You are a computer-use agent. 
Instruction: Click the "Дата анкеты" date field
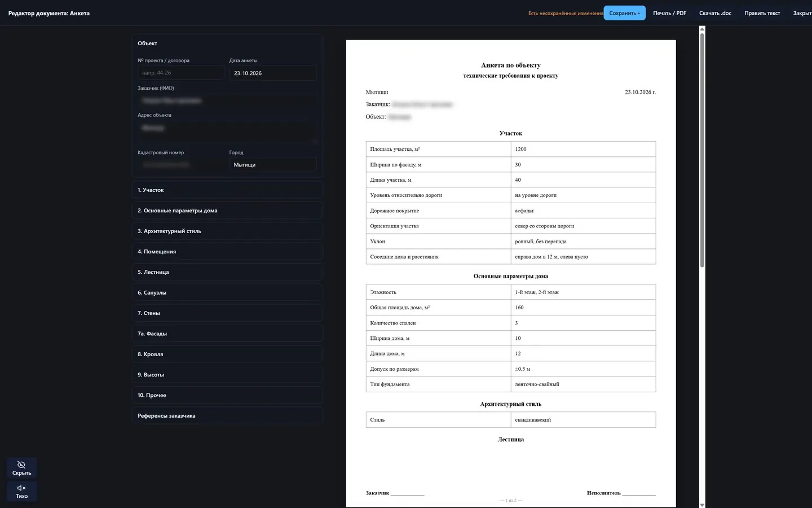tap(273, 73)
